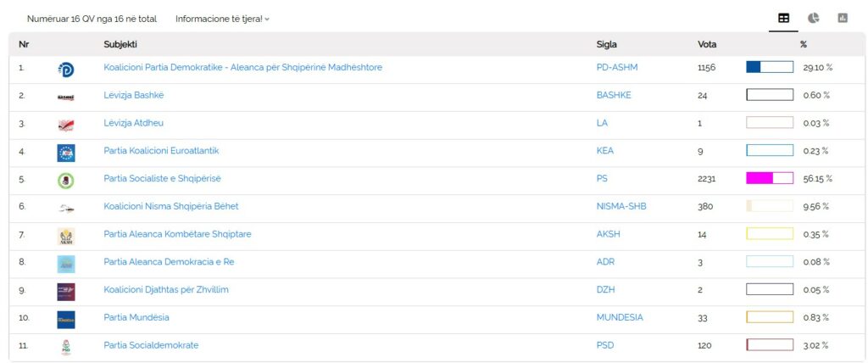This screenshot has height=363, width=868.
Task: Click the 'Vota' column header
Action: (x=707, y=44)
